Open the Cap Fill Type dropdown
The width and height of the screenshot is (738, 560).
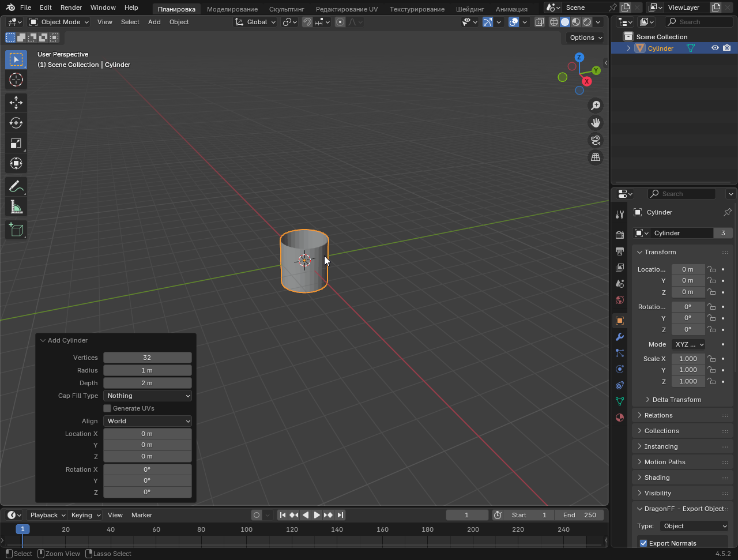pyautogui.click(x=147, y=396)
